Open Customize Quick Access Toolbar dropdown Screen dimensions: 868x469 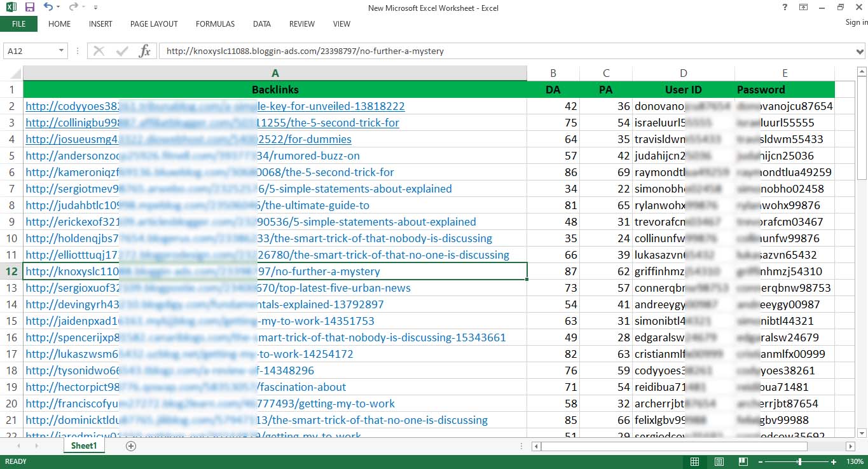pyautogui.click(x=95, y=8)
